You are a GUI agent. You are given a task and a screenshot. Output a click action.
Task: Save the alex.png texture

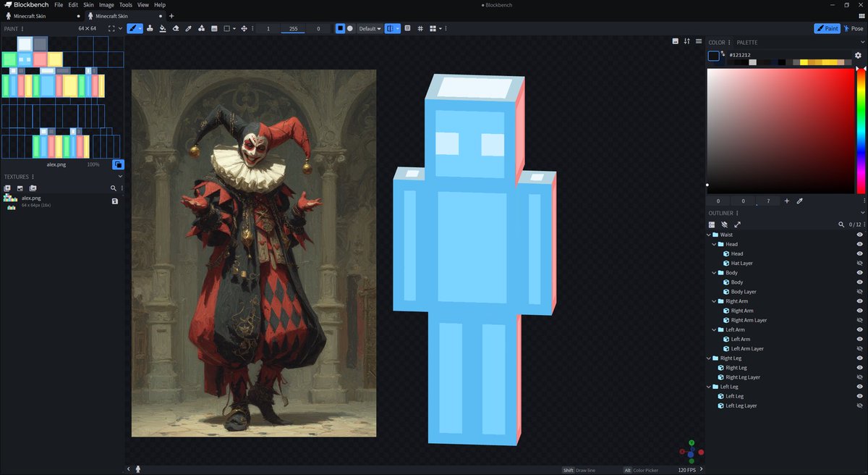[115, 201]
